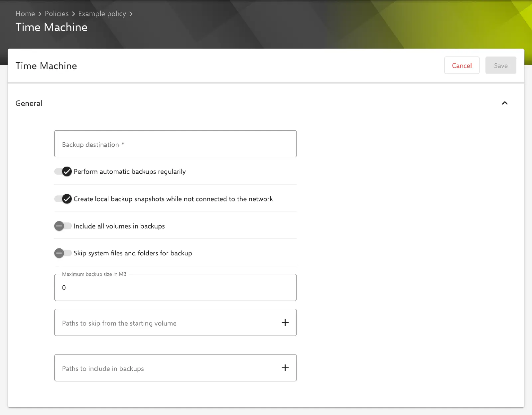This screenshot has width=532, height=415.
Task: Add a path to include in backups
Action: click(285, 368)
